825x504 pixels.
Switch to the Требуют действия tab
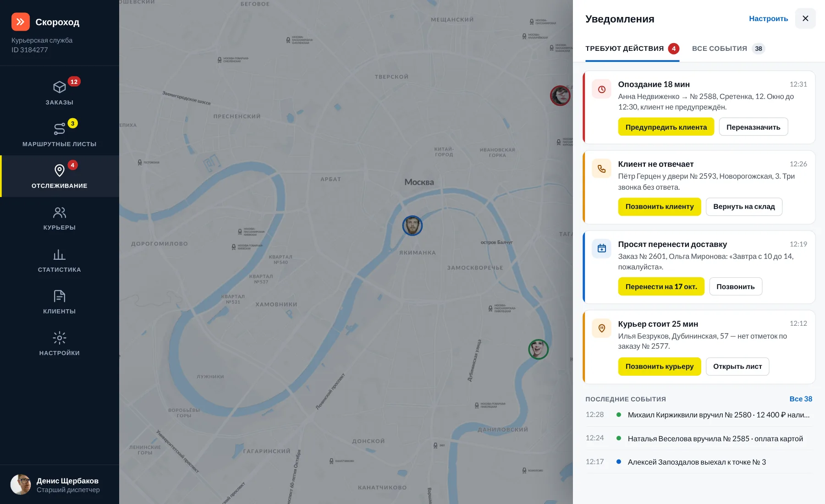pos(632,49)
